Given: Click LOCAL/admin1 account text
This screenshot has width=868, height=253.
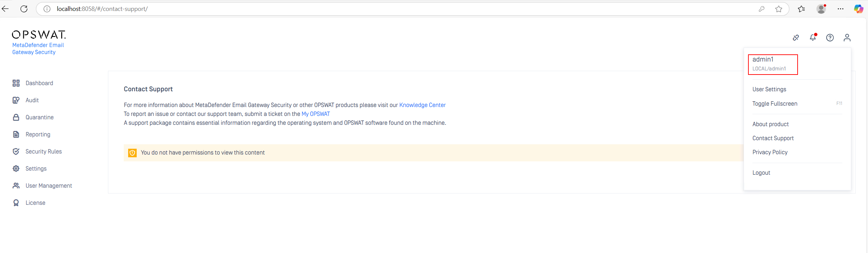Looking at the screenshot, I should (769, 69).
